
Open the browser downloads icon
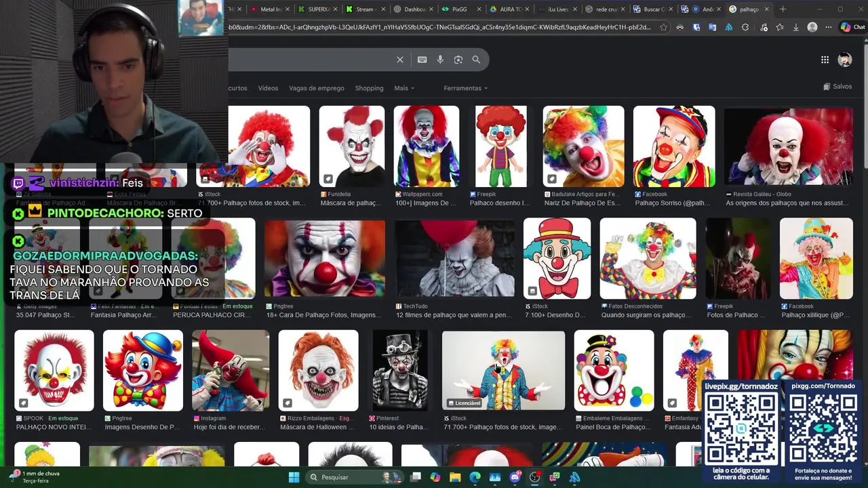(x=796, y=27)
